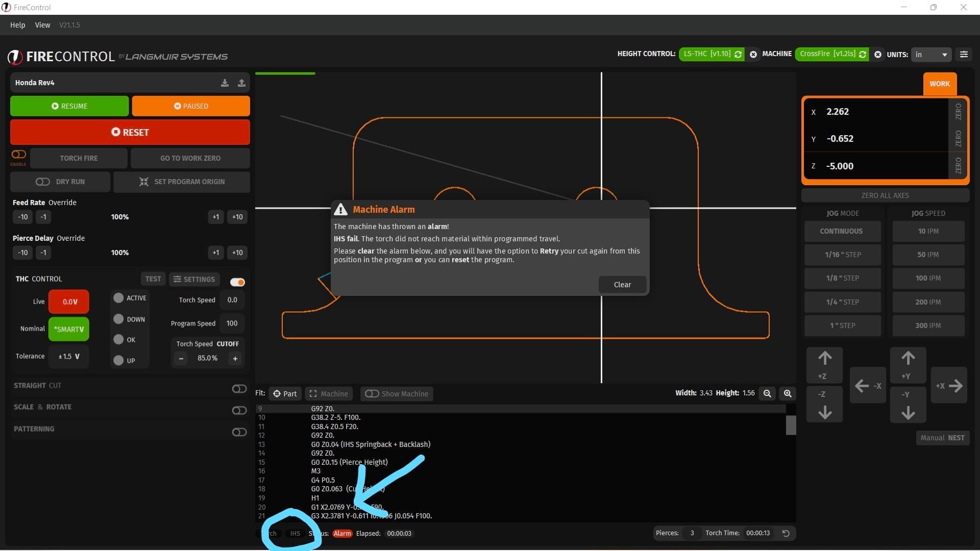Decrease Feed Rate override by 10
Image resolution: width=980 pixels, height=551 pixels.
point(23,217)
